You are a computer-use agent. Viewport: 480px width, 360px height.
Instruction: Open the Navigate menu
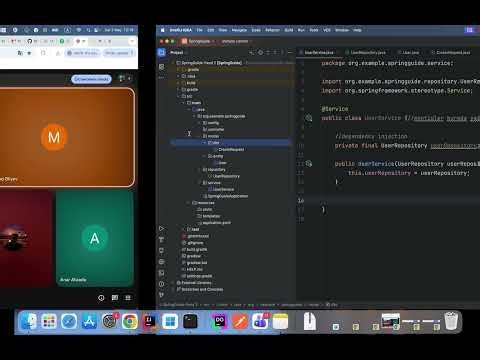pos(239,30)
